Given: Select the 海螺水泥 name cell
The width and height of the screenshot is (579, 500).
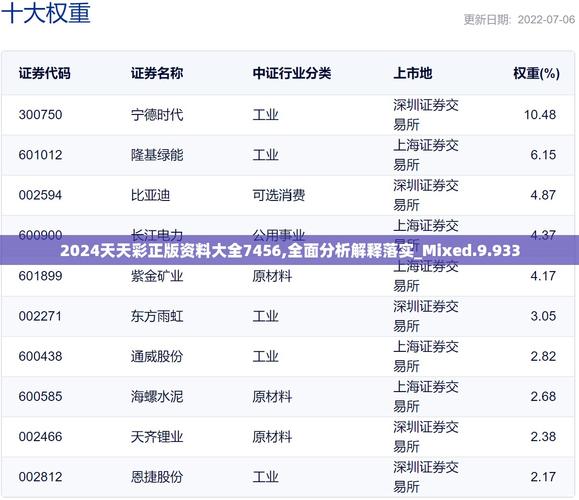Looking at the screenshot, I should [x=157, y=397].
